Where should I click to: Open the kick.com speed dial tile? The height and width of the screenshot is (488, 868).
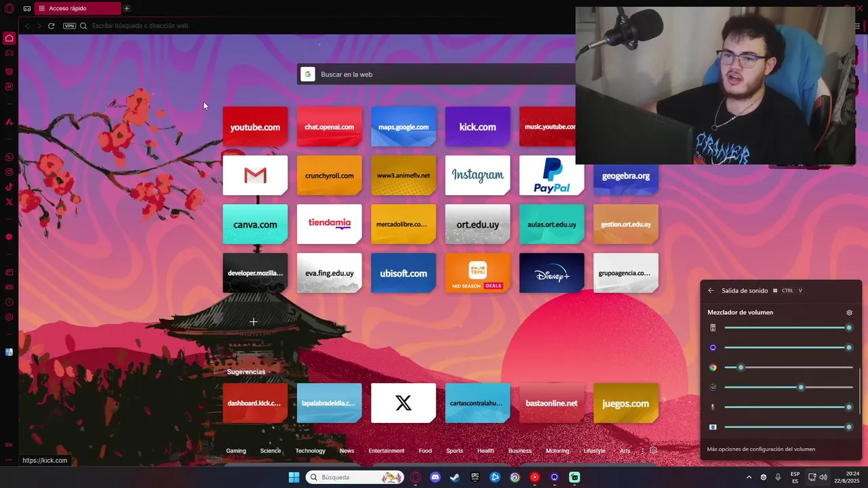(x=477, y=127)
